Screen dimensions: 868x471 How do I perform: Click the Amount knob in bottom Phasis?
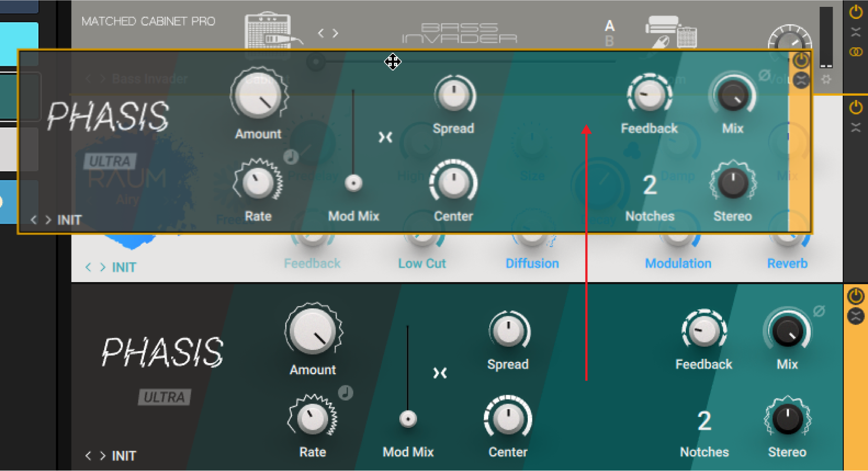coord(313,331)
